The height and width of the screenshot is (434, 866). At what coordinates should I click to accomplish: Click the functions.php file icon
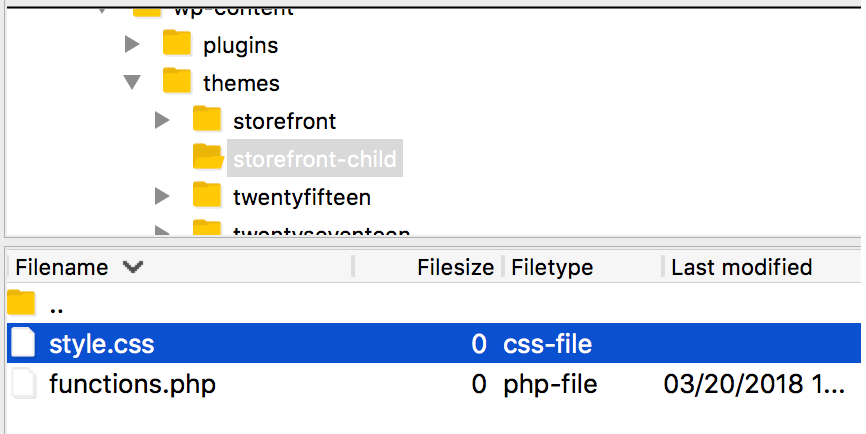coord(22,383)
